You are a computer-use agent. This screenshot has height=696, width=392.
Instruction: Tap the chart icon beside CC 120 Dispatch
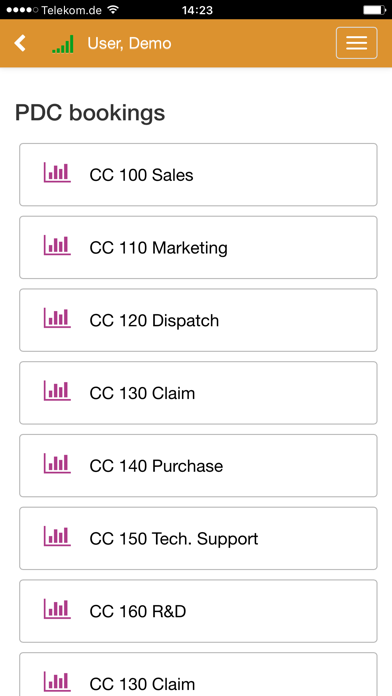click(57, 318)
